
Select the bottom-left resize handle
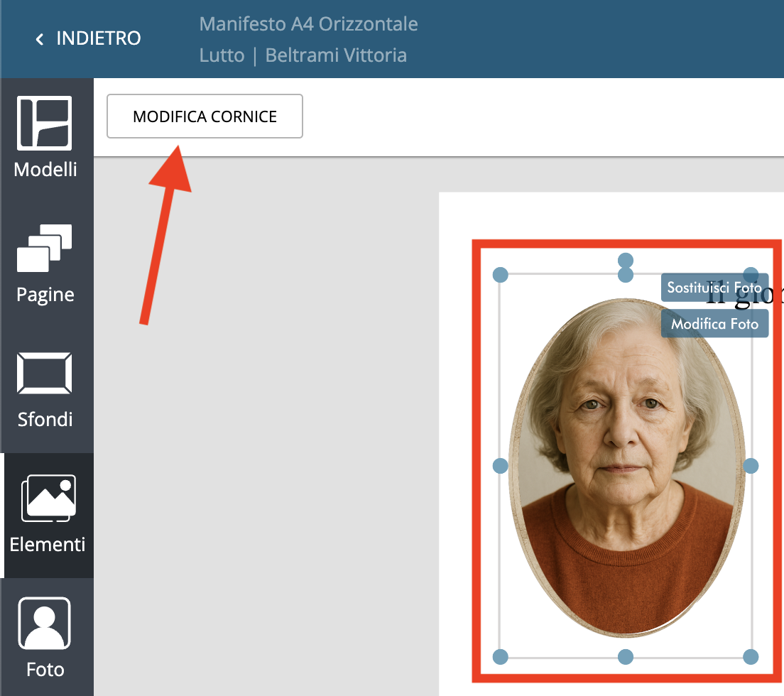point(501,656)
